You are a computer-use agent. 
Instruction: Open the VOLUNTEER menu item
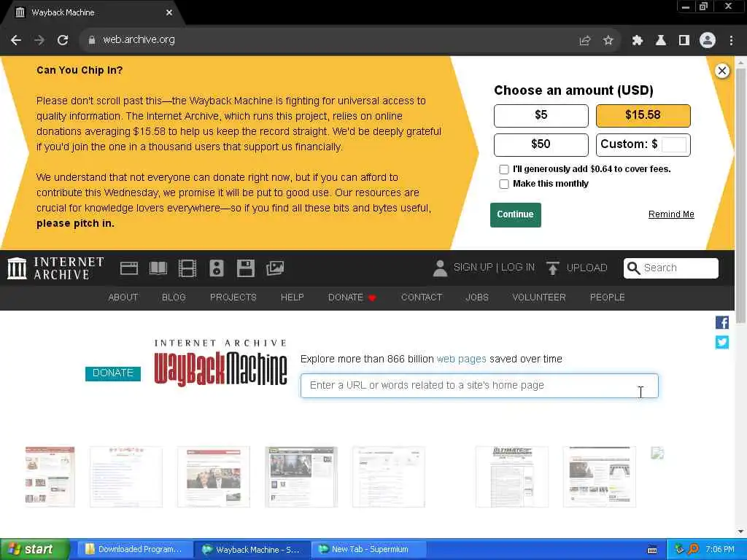tap(539, 297)
